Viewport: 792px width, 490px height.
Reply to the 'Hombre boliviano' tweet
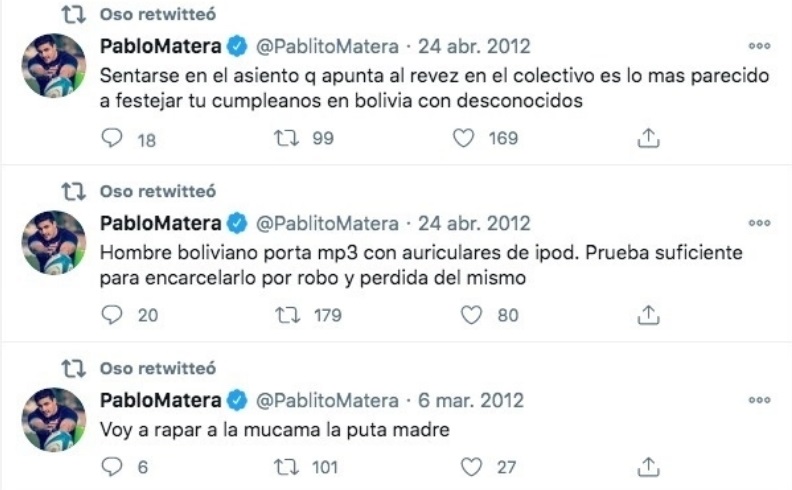tap(113, 315)
